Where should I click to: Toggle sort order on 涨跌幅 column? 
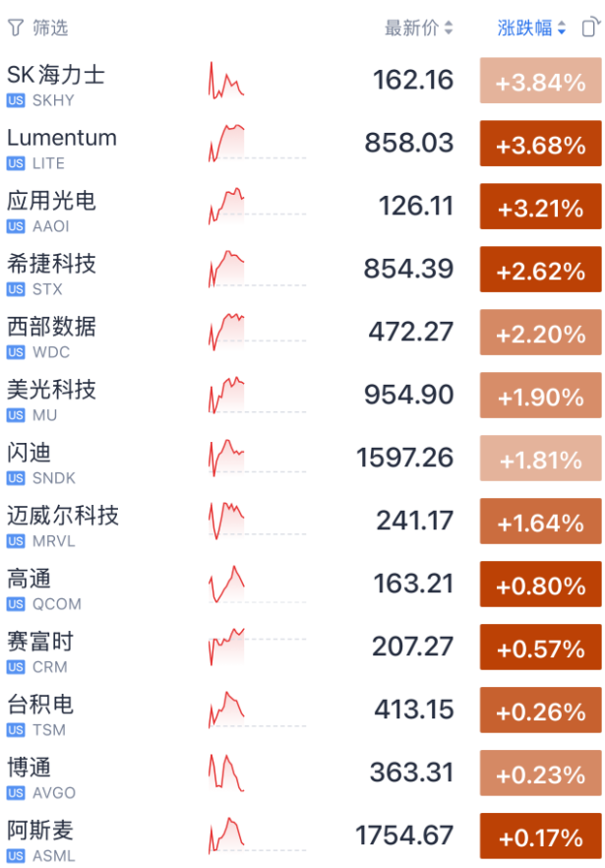[531, 28]
